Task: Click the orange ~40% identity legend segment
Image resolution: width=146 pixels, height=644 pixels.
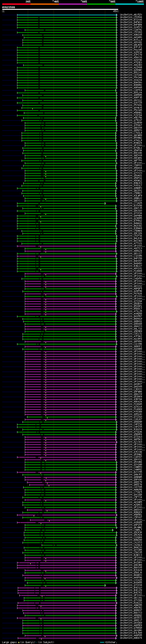Action: click(45, 4)
